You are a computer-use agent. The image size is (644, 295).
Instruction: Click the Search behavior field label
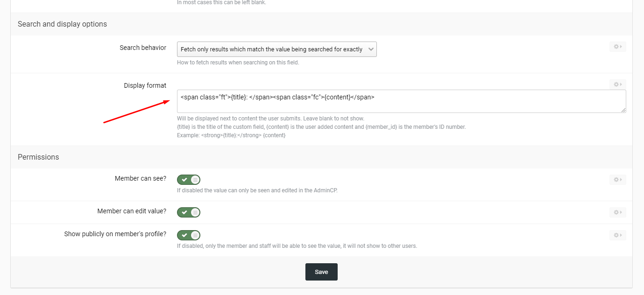[x=142, y=48]
